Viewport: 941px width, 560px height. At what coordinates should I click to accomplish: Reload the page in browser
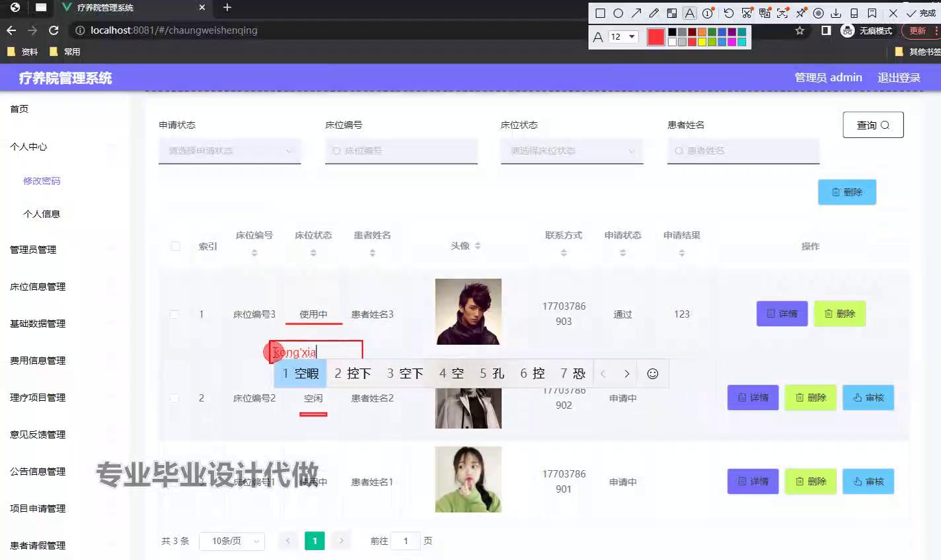[54, 30]
